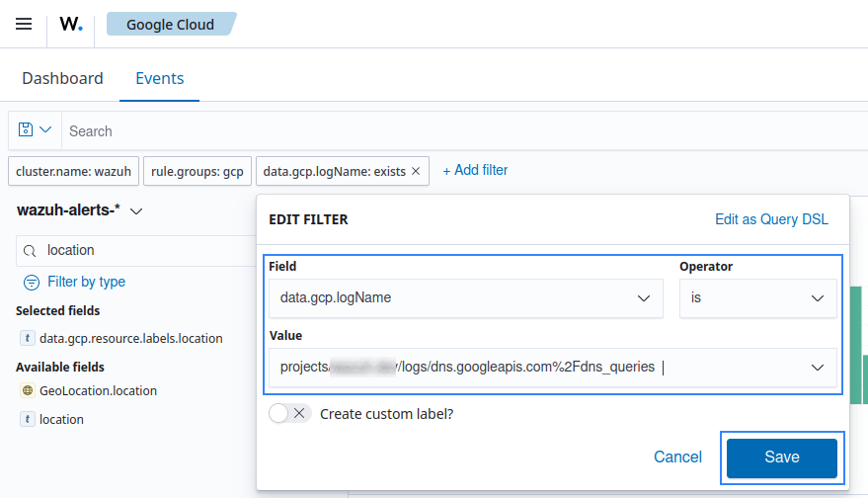This screenshot has height=498, width=868.
Task: Click + Add filter link
Action: point(475,170)
